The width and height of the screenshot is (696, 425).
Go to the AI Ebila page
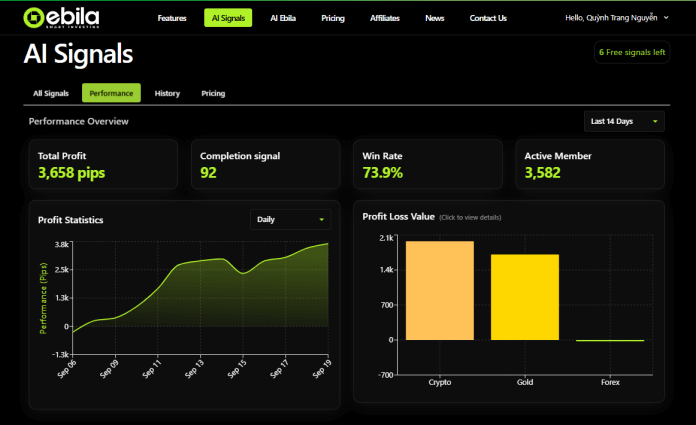point(285,18)
